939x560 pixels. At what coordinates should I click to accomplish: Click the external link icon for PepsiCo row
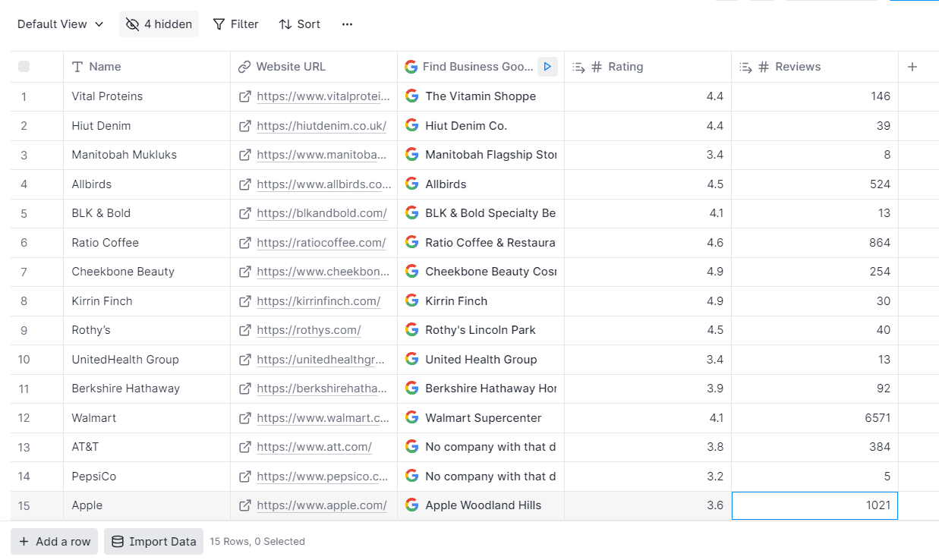point(245,477)
